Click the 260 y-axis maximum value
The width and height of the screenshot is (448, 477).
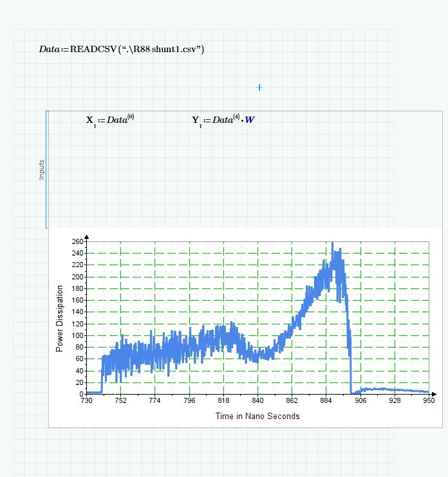pos(77,241)
